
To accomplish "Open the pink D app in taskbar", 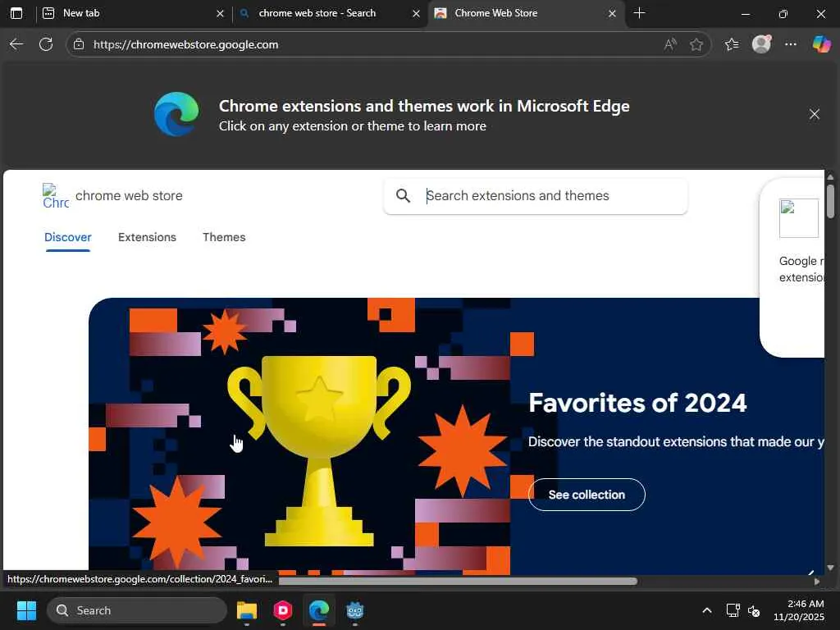I will 283,610.
